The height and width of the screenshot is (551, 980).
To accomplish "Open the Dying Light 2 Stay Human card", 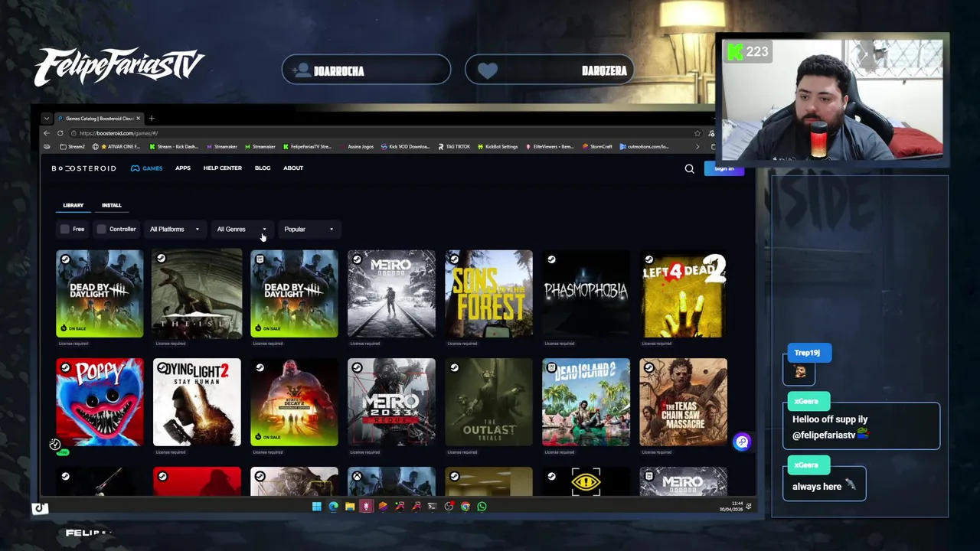I will [197, 403].
